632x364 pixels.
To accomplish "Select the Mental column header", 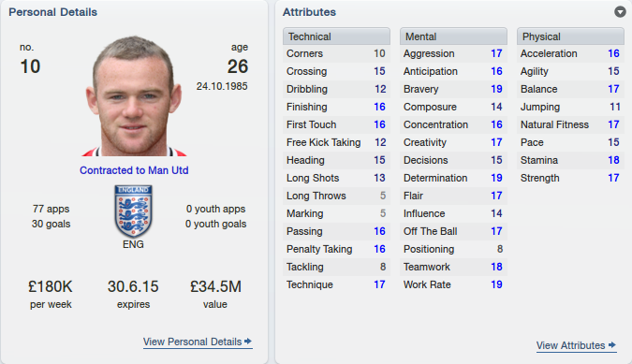I will tap(453, 36).
